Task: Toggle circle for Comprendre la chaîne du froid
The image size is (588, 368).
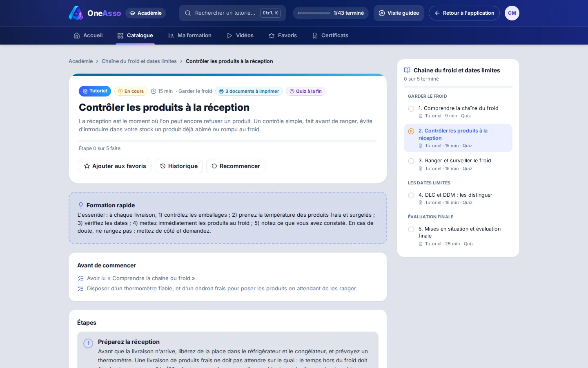Action: (411, 109)
